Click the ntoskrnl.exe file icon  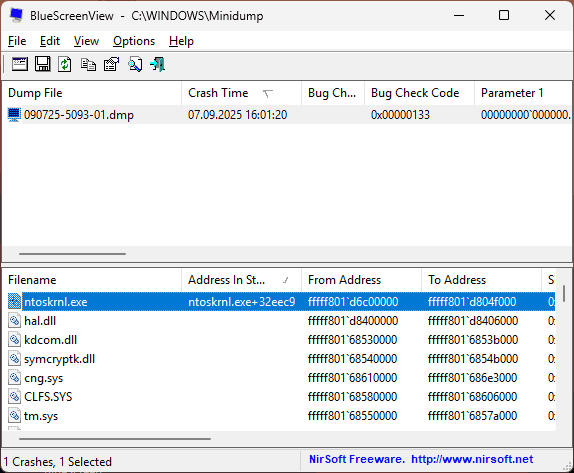click(14, 302)
